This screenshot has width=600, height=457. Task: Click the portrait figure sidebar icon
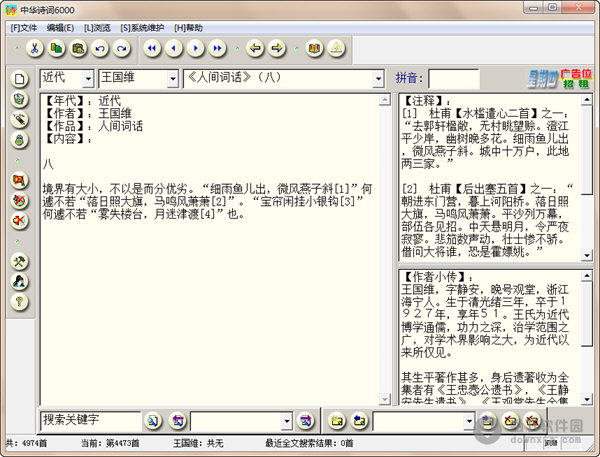click(20, 282)
